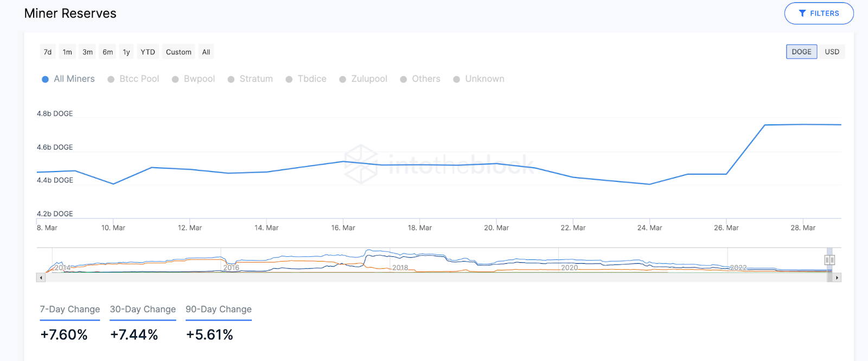Click the navigator right scroll arrow
This screenshot has height=361, width=868.
click(x=837, y=278)
